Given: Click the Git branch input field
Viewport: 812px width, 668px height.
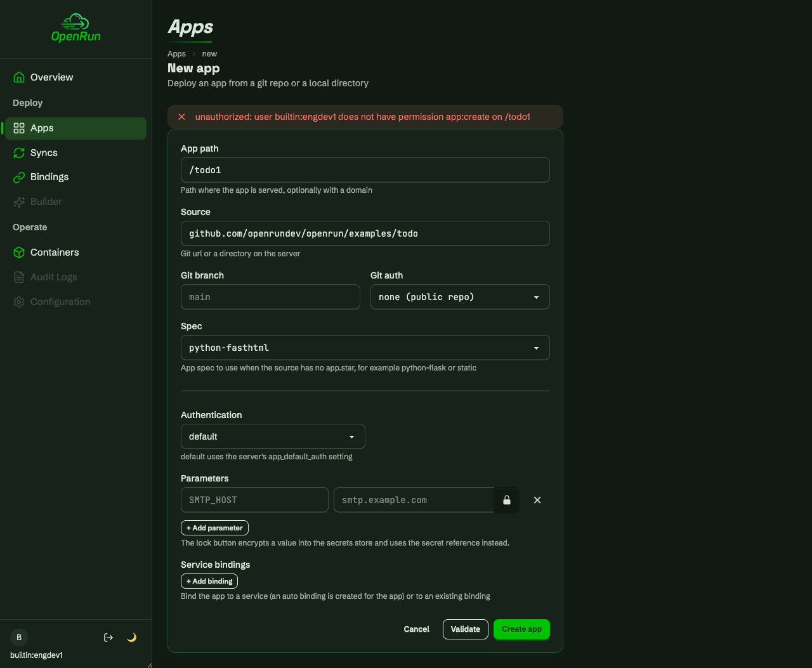Looking at the screenshot, I should point(270,297).
